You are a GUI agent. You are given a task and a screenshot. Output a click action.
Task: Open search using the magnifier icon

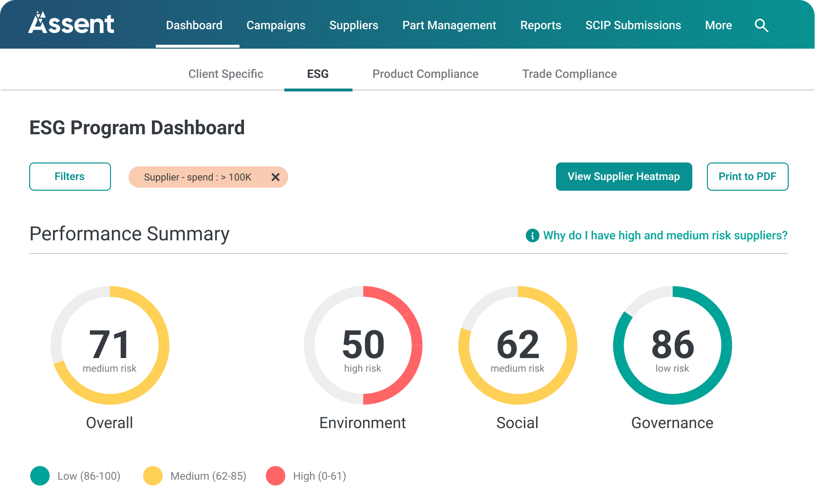pyautogui.click(x=761, y=25)
